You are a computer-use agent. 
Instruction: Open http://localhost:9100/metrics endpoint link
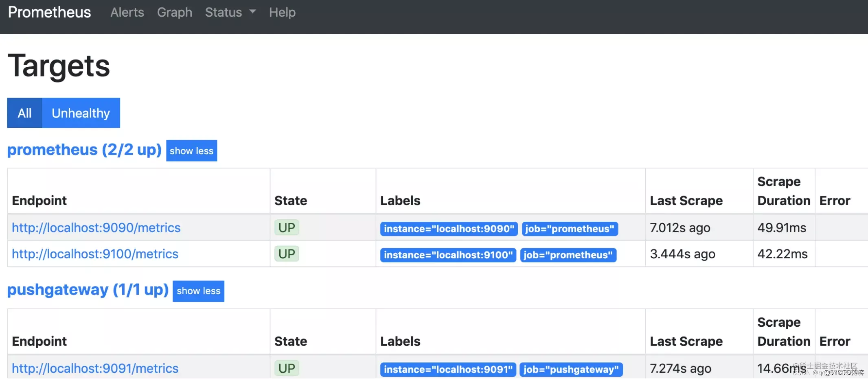click(x=95, y=254)
